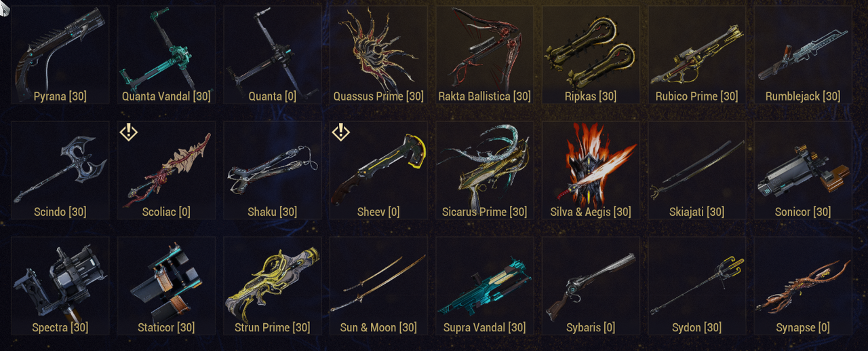Select the Silva & Aegis item

tap(591, 170)
